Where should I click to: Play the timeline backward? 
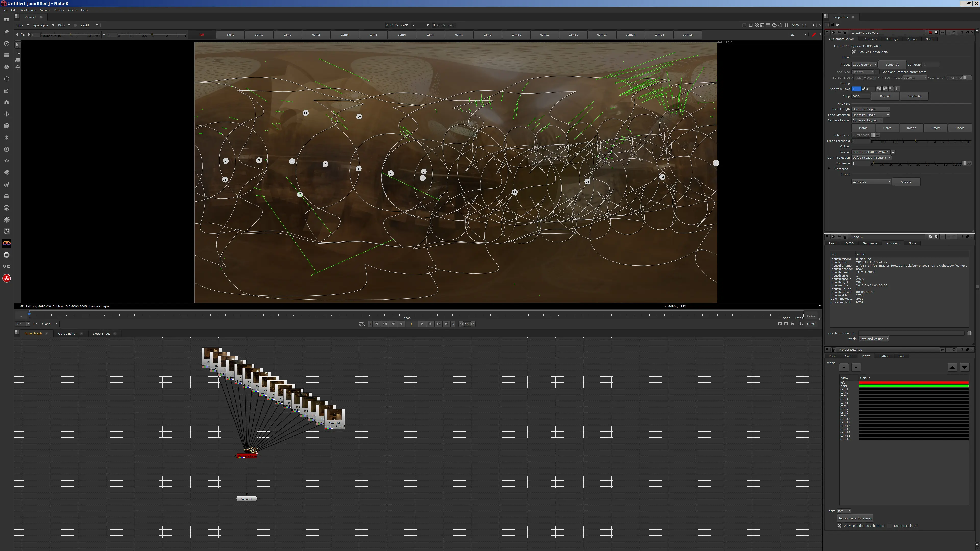[x=401, y=324]
